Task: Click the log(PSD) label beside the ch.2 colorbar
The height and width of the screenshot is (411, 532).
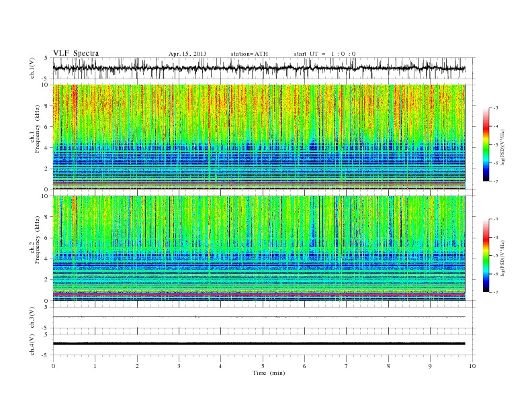Action: (x=502, y=259)
